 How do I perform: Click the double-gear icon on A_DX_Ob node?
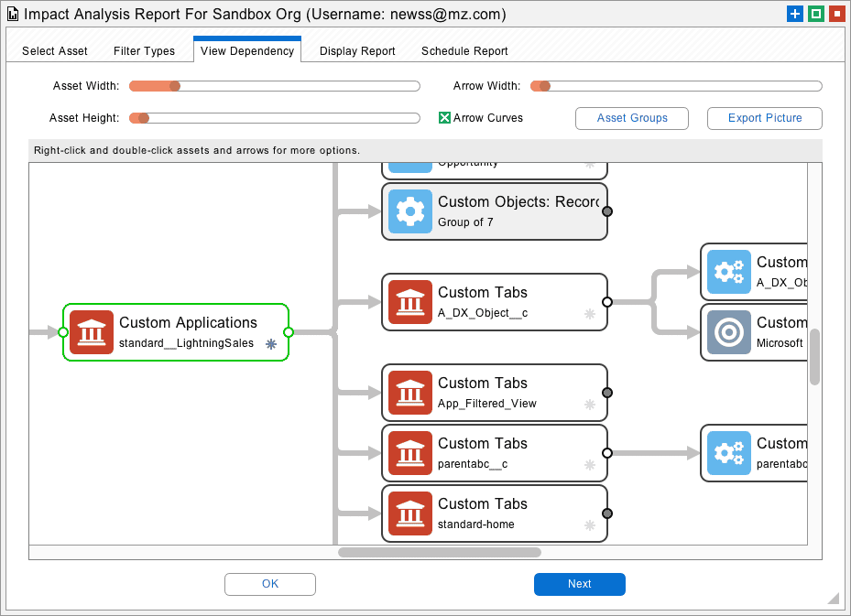[x=729, y=272]
